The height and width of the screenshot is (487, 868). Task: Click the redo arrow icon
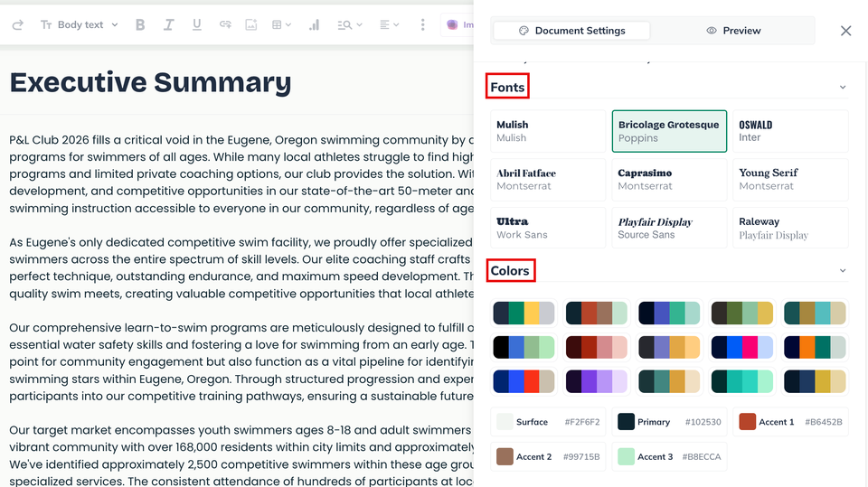(18, 24)
